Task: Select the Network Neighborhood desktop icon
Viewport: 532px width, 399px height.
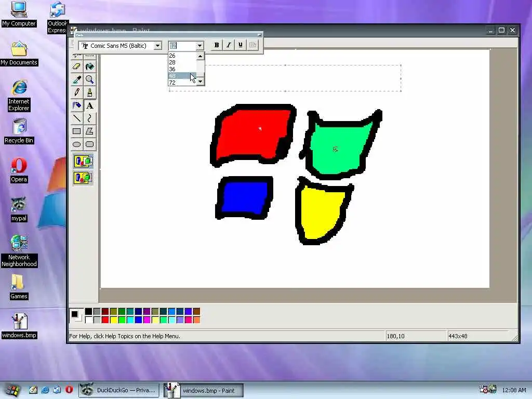Action: coord(19,251)
